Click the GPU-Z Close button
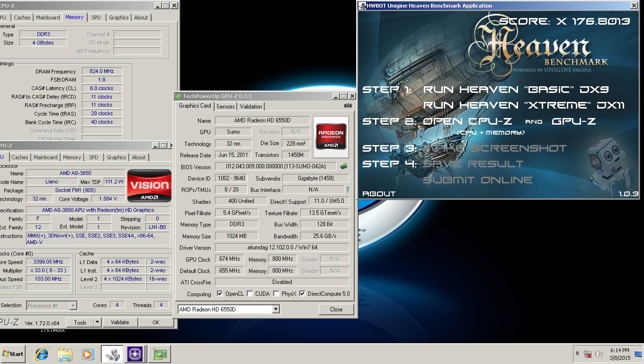 click(336, 309)
